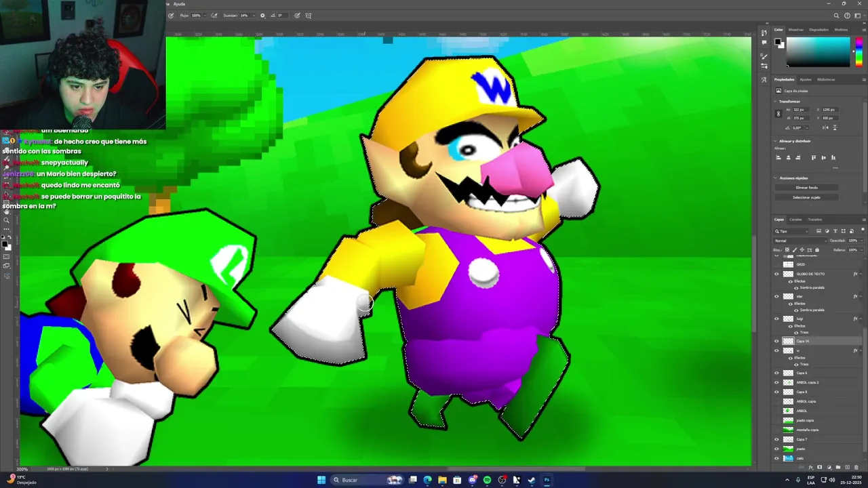Collapse effects of GLOBO DE TEXTO layer
This screenshot has height=488, width=868.
coord(862,274)
